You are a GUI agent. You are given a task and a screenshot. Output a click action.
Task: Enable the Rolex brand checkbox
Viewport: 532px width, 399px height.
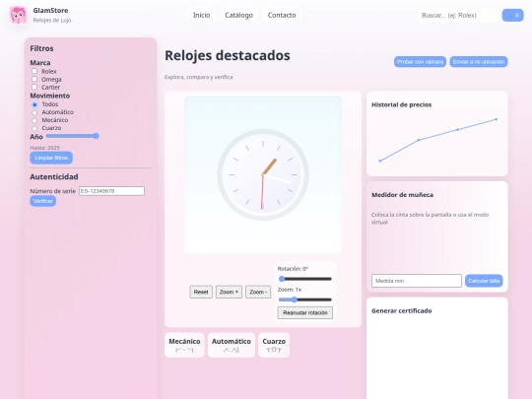tap(34, 71)
